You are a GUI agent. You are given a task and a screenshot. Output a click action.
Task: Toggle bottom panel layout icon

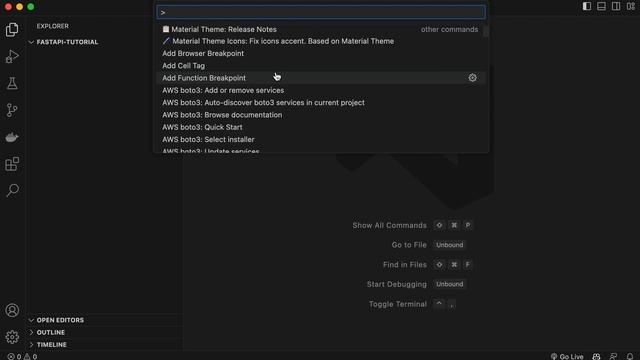pos(601,6)
